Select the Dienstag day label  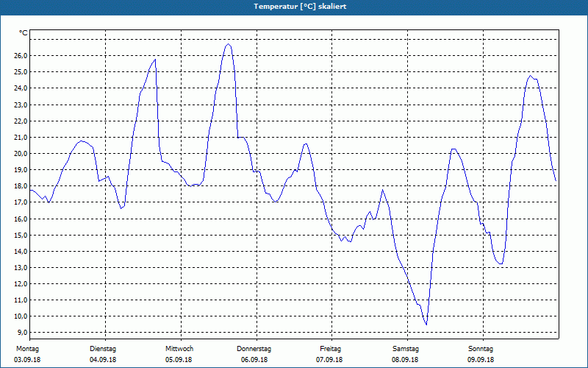[103, 349]
